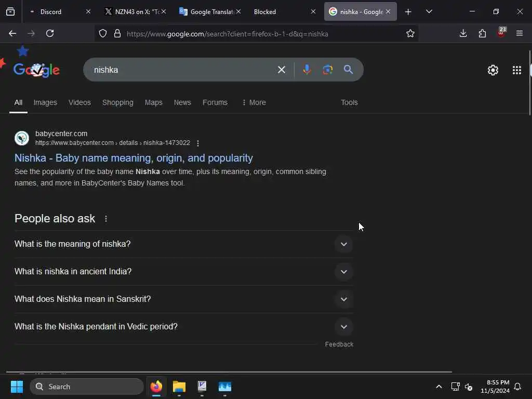
Task: Click the Google doodle logo
Action: tap(37, 70)
